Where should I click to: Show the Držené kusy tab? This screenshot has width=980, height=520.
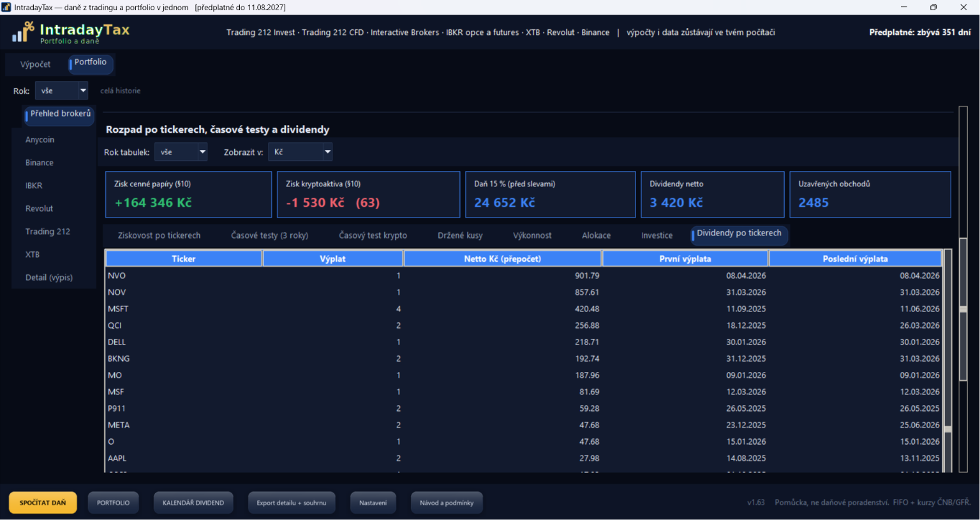pyautogui.click(x=460, y=235)
